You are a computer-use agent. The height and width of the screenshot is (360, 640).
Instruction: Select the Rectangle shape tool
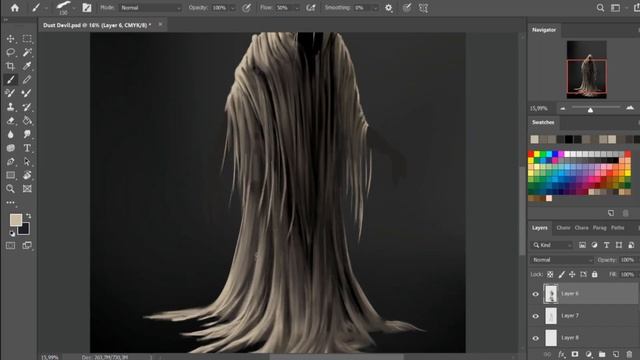11,175
